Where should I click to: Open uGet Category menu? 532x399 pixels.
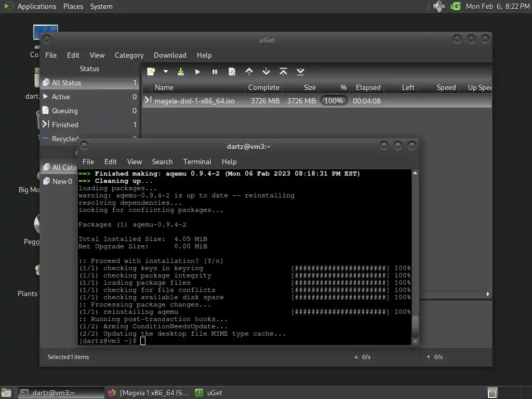pos(129,55)
